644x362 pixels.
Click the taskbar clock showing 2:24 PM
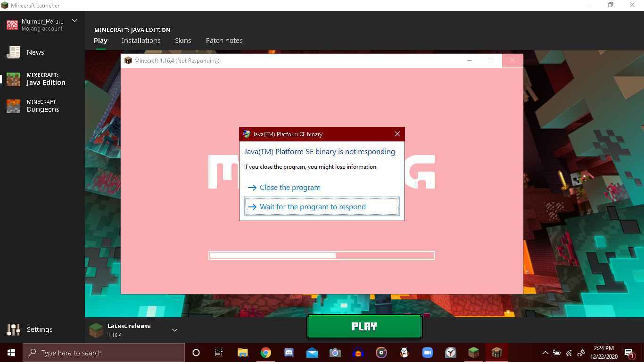(603, 353)
